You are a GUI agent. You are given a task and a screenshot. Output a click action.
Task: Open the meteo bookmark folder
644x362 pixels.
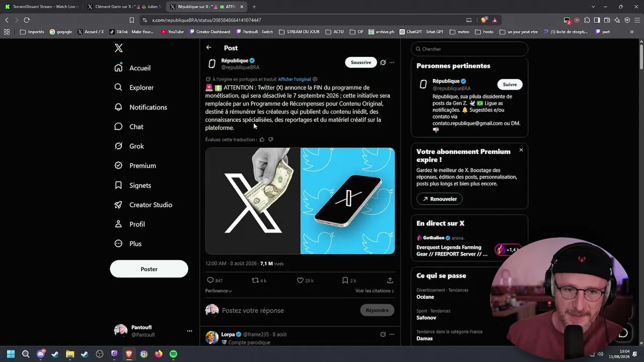(x=459, y=32)
